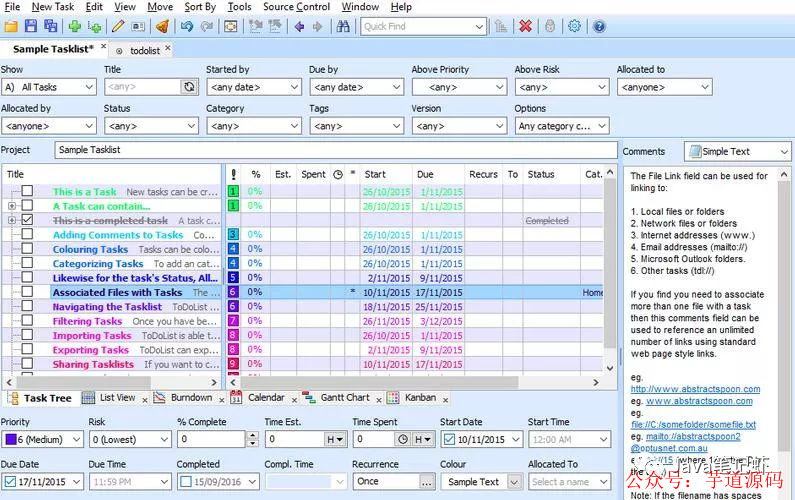The width and height of the screenshot is (795, 500).
Task: Click the broom cleanup icon in toolbar
Action: point(162,26)
